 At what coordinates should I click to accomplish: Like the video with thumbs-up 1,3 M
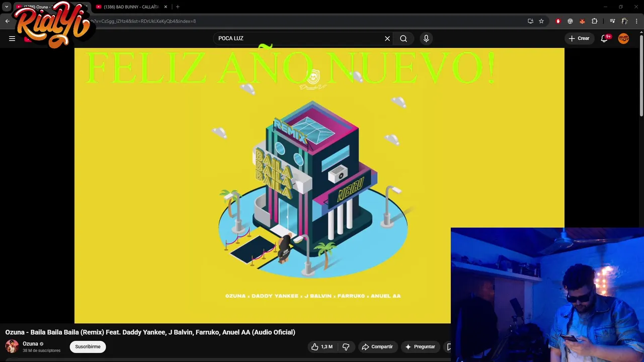[x=321, y=346]
